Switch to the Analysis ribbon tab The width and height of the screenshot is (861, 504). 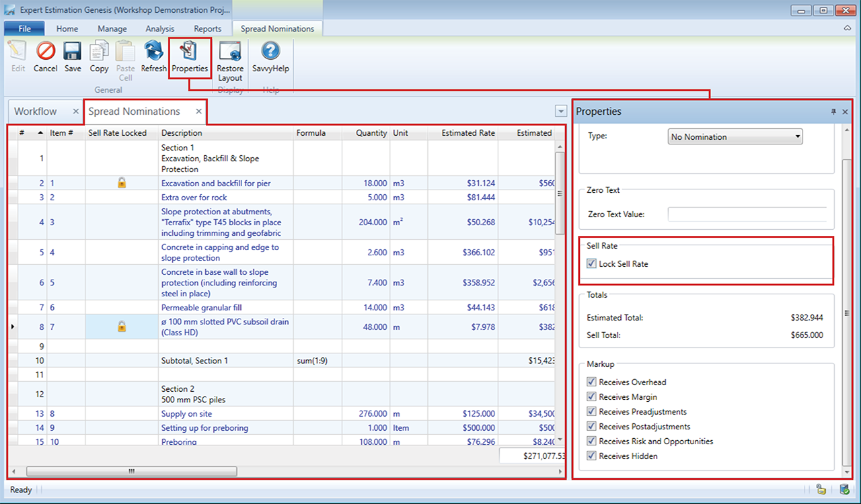click(x=160, y=29)
